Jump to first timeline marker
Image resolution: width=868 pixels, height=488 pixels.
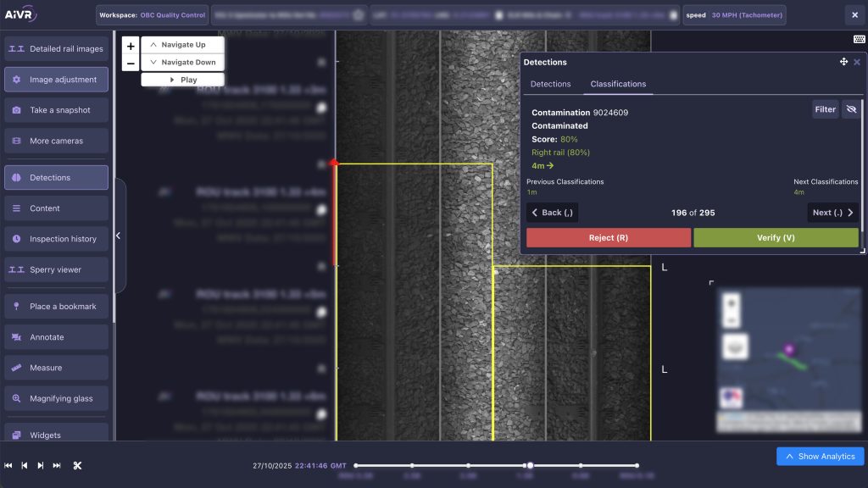tap(356, 466)
